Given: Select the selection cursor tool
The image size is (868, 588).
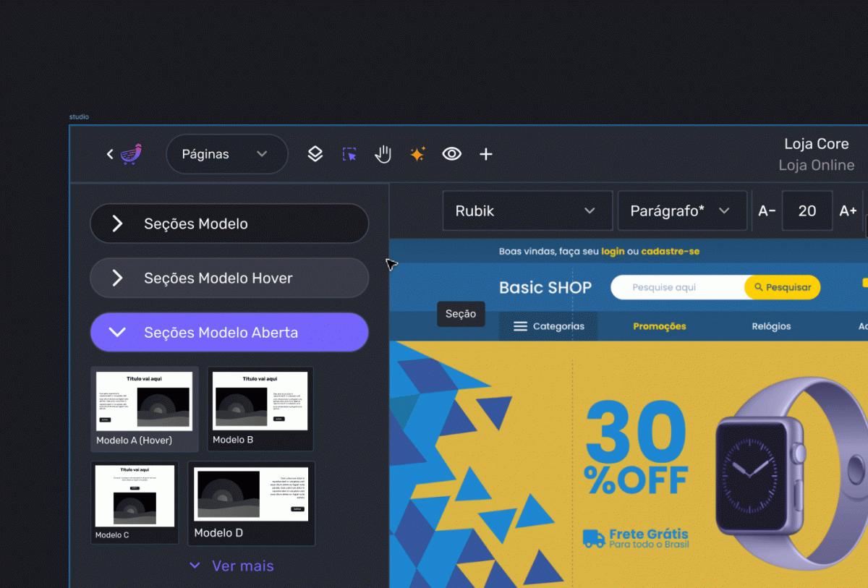Looking at the screenshot, I should (349, 154).
